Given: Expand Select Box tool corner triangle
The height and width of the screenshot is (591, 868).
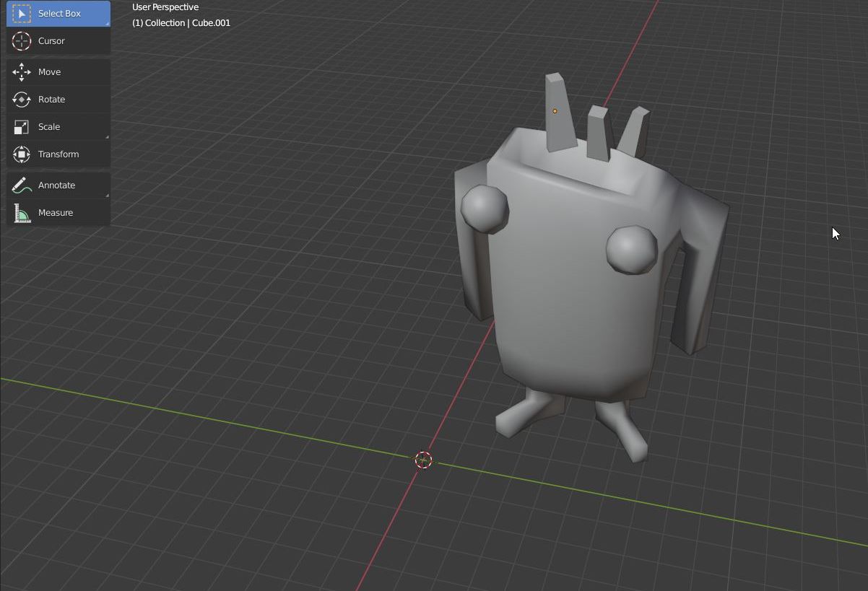Looking at the screenshot, I should pyautogui.click(x=108, y=24).
